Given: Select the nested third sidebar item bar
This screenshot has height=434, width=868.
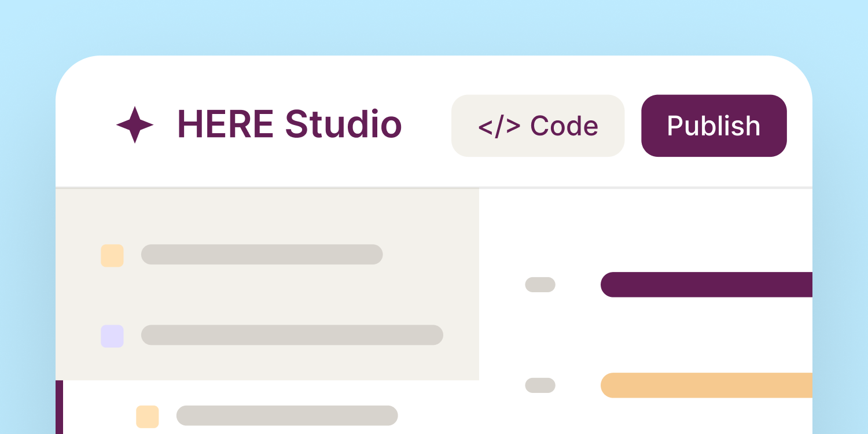Looking at the screenshot, I should (x=287, y=415).
